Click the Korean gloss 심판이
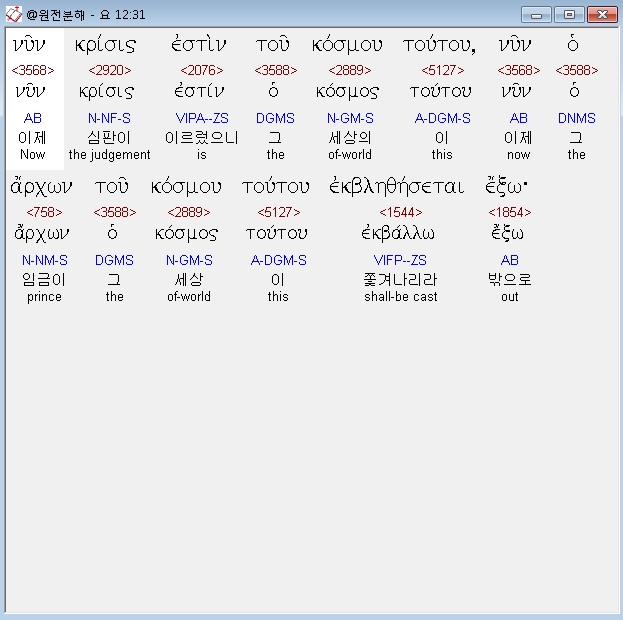623x620 pixels. (109, 138)
